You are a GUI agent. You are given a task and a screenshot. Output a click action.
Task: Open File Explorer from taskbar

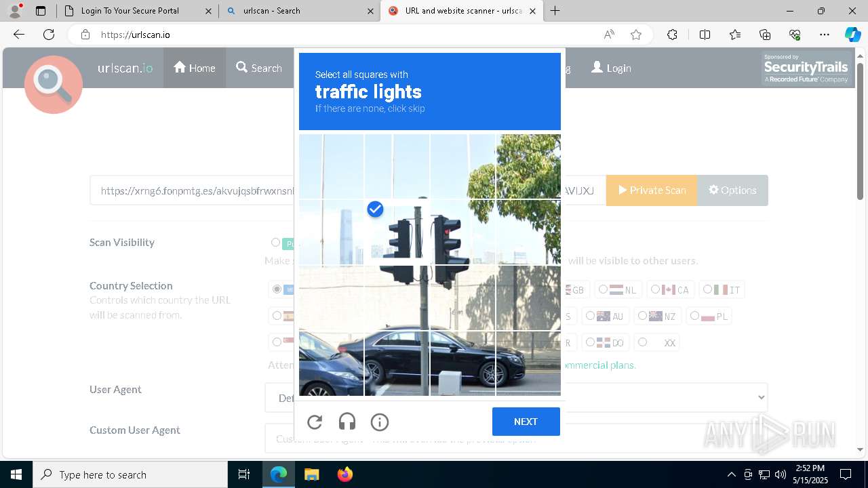(x=311, y=474)
